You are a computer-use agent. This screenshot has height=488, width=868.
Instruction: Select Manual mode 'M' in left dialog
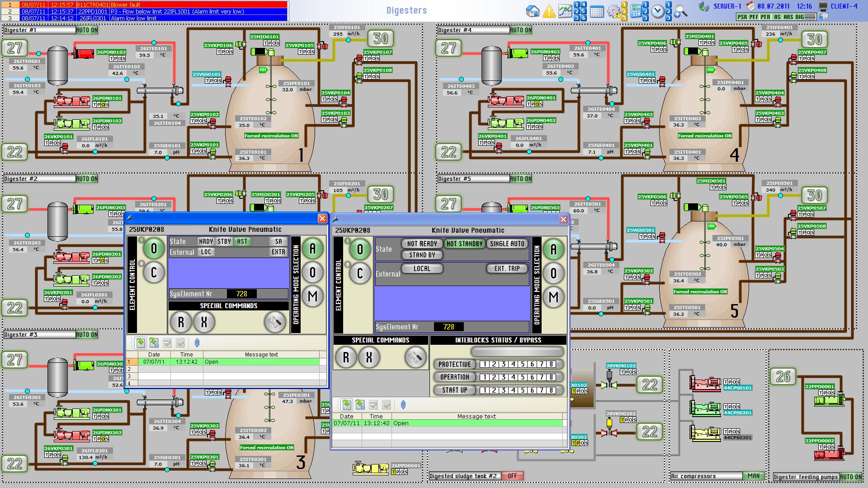312,296
